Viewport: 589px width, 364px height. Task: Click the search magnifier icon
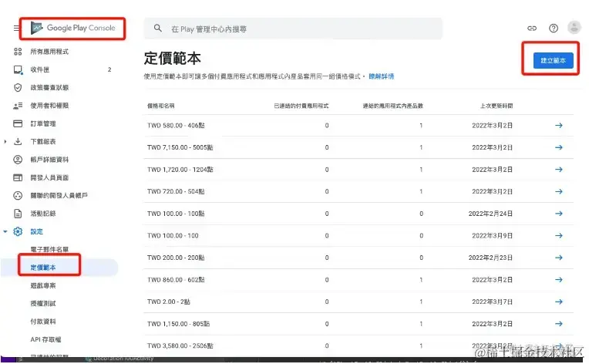tap(158, 29)
